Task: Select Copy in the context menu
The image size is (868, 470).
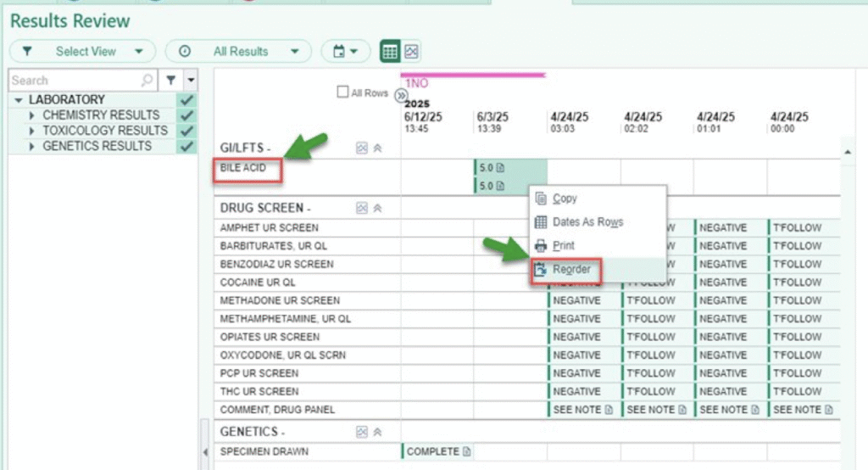Action: click(x=564, y=199)
